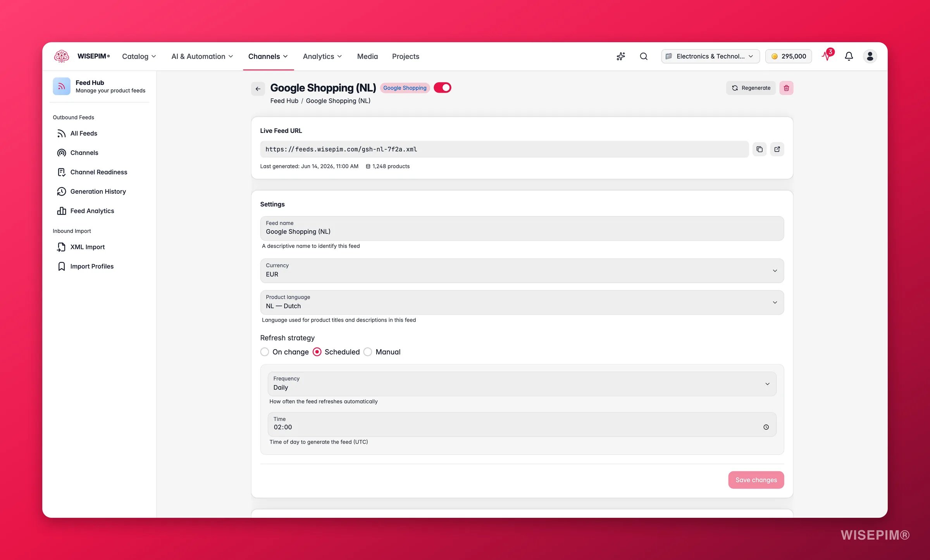Copy the live feed URL

click(759, 149)
